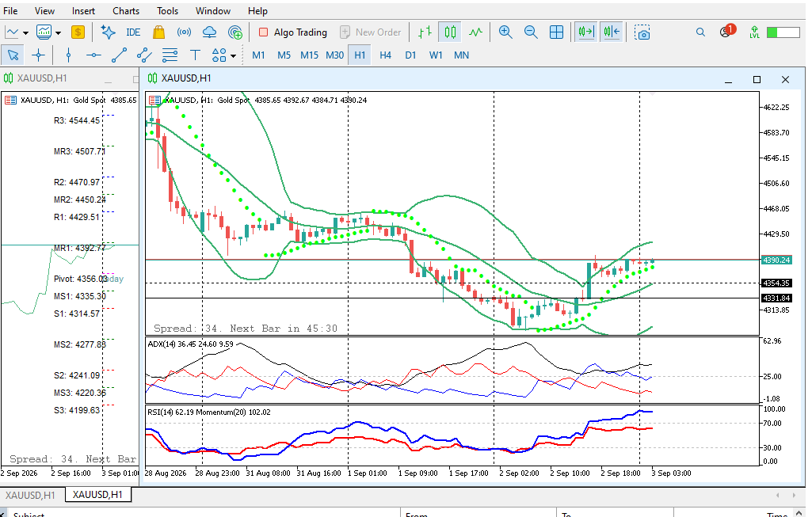812x517 pixels.
Task: Expand the shapes tool dropdown arrow
Action: pyautogui.click(x=234, y=56)
